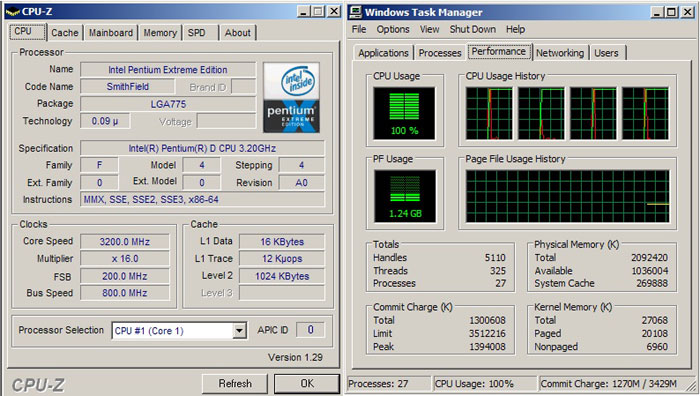Open the Cache tab in CPU-Z
700x396 pixels.
coord(65,33)
